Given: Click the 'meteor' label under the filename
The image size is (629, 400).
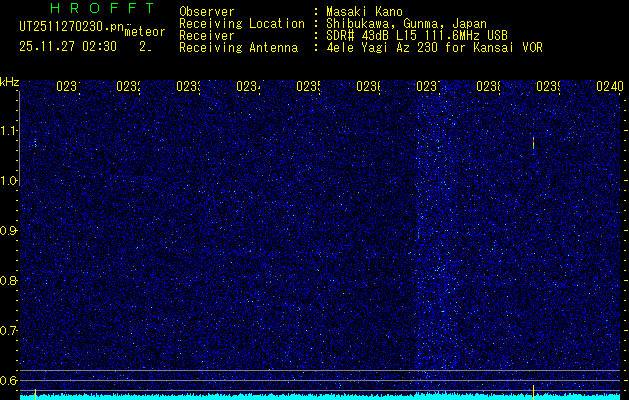Looking at the screenshot, I should [x=145, y=32].
